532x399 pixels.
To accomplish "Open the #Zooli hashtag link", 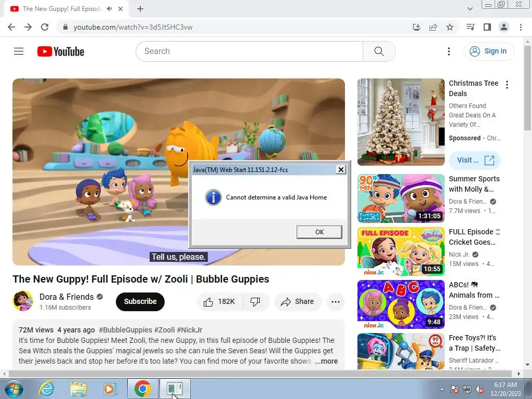I will [x=165, y=330].
